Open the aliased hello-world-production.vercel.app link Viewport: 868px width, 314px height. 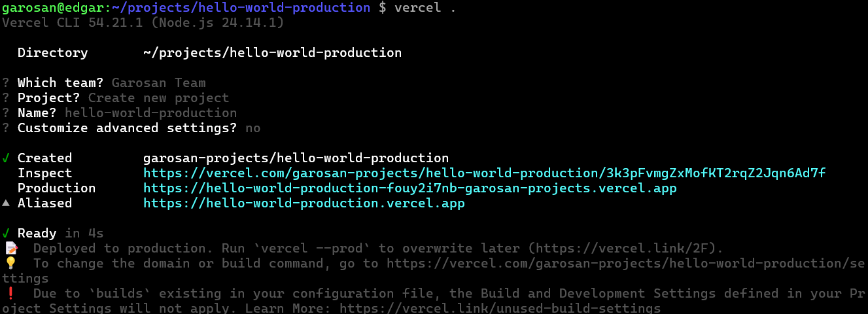tap(304, 203)
